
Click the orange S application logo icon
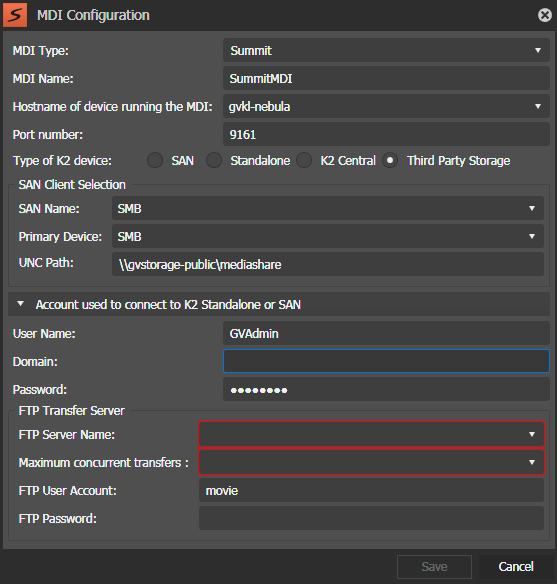tap(15, 15)
